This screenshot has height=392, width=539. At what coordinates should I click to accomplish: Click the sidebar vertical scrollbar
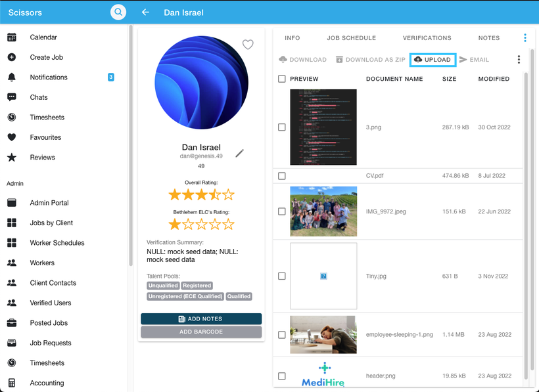tap(131, 146)
